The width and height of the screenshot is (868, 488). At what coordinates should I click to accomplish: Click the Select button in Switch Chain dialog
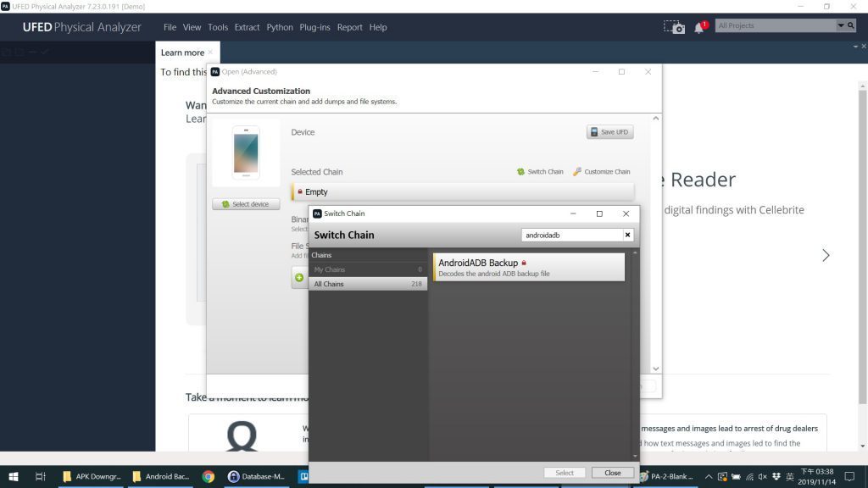pos(564,473)
